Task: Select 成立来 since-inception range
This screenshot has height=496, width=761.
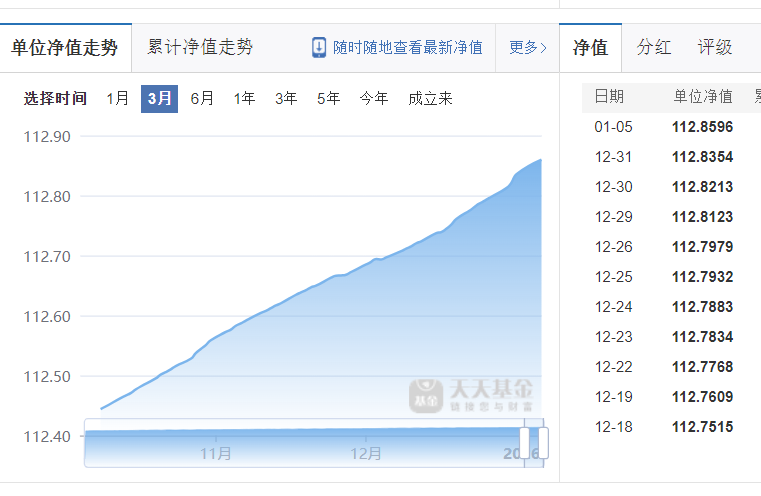Action: tap(430, 98)
